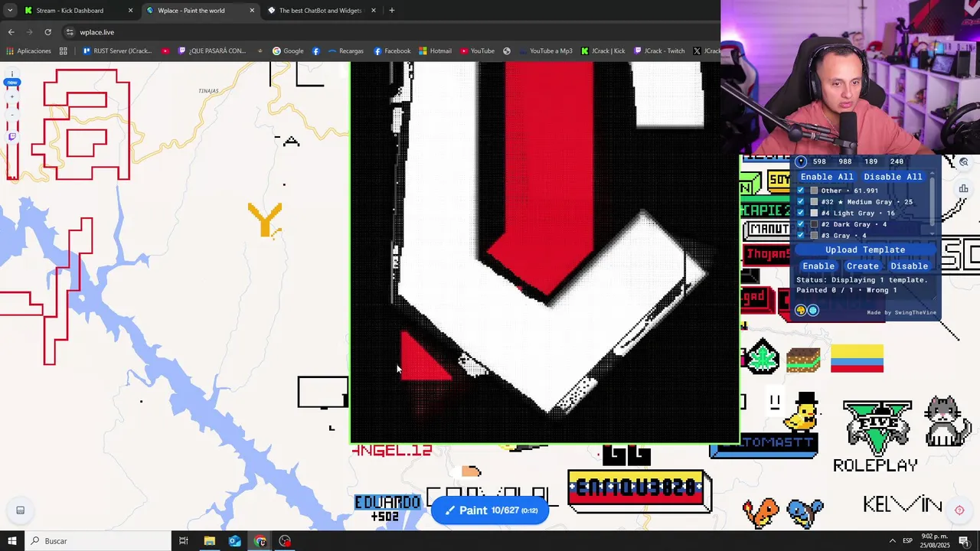Click the palette icon in overlay footer
980x551 pixels.
pyautogui.click(x=801, y=310)
